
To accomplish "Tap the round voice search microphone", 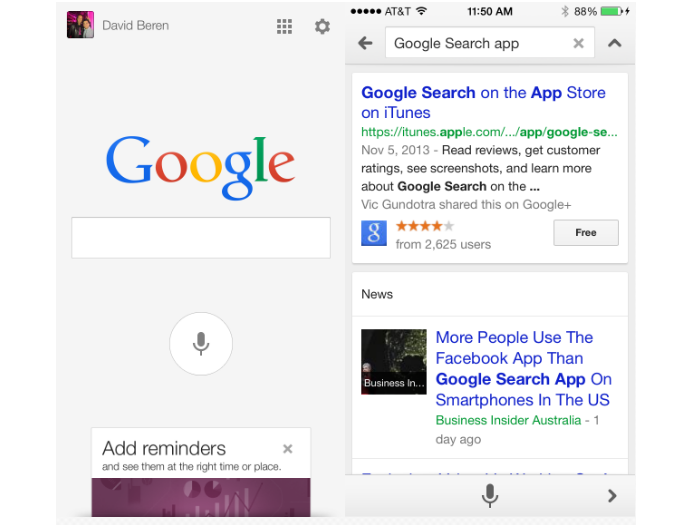I will (201, 344).
